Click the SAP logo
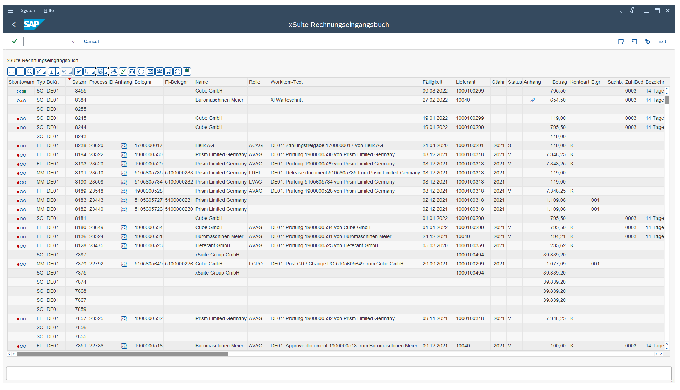Image resolution: width=680 pixels, height=390 pixels. tap(33, 25)
